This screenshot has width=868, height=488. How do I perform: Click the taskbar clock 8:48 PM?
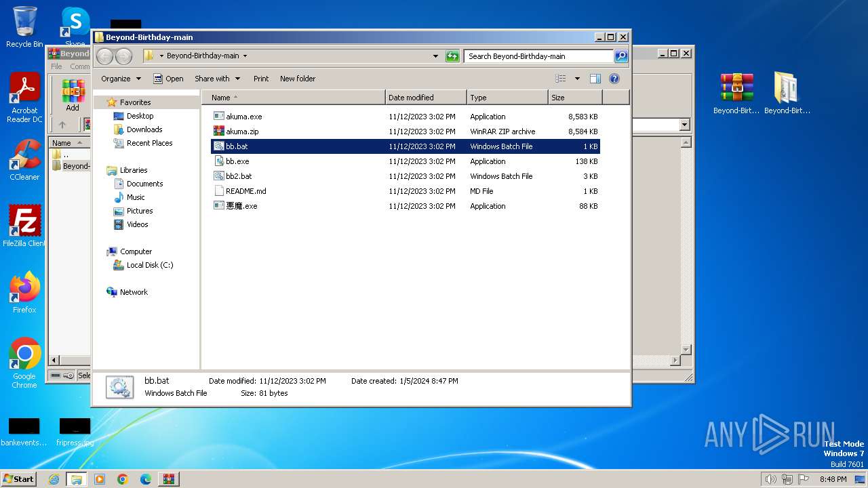coord(833,479)
